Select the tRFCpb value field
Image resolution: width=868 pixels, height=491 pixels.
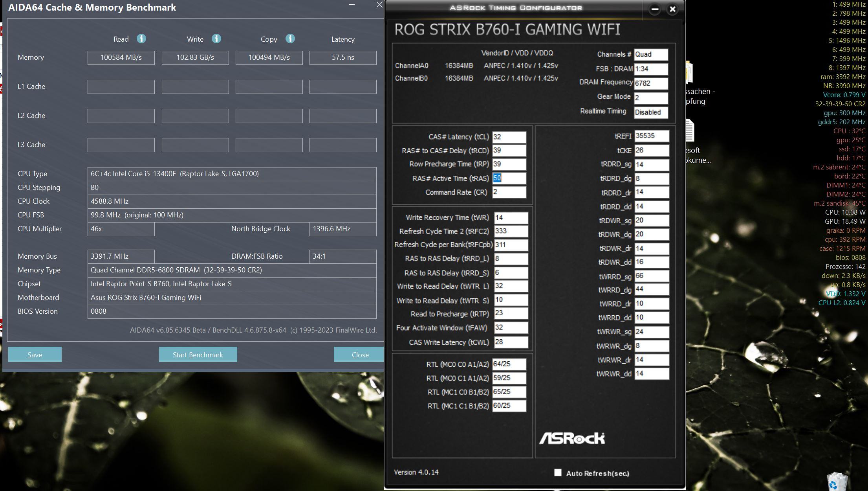click(511, 245)
